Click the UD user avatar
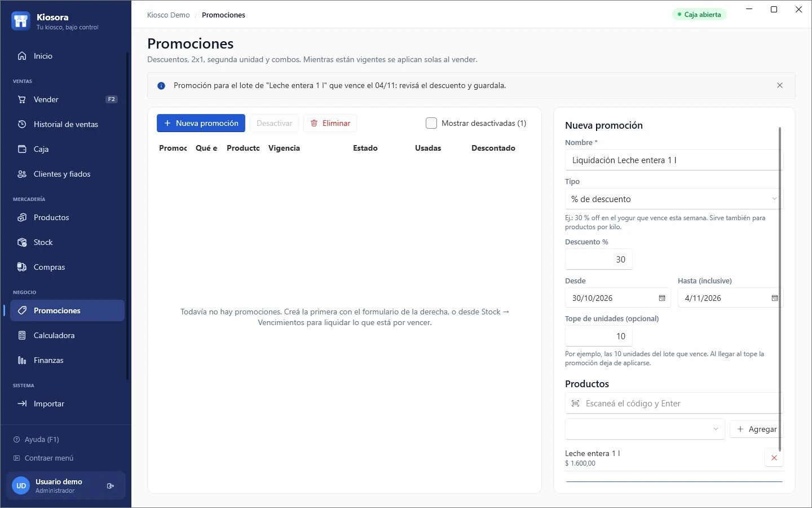 (x=21, y=485)
